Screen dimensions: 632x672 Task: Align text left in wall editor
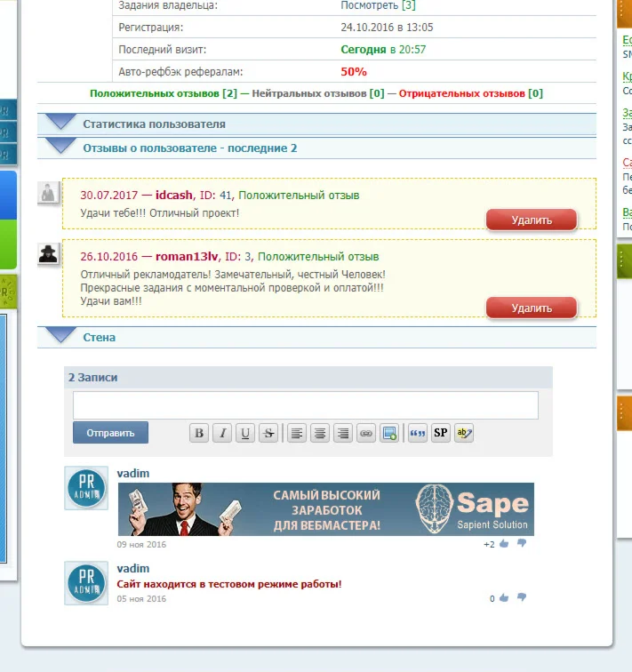point(297,433)
